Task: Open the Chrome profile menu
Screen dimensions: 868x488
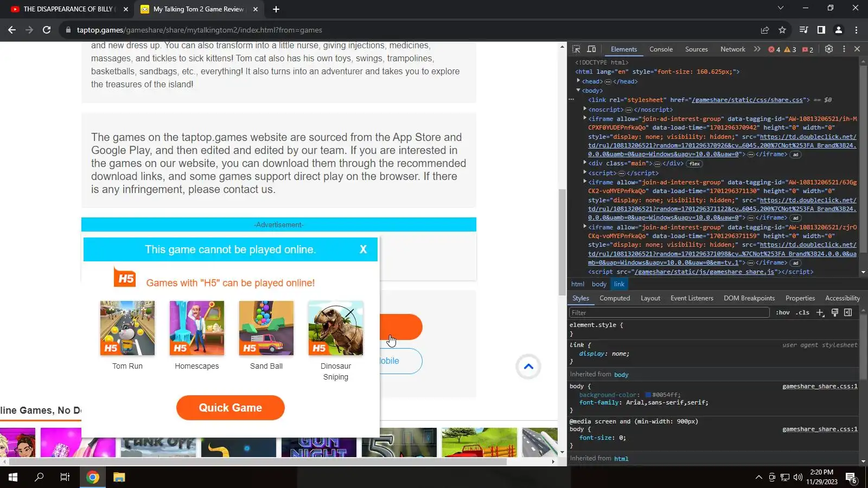Action: click(x=839, y=30)
